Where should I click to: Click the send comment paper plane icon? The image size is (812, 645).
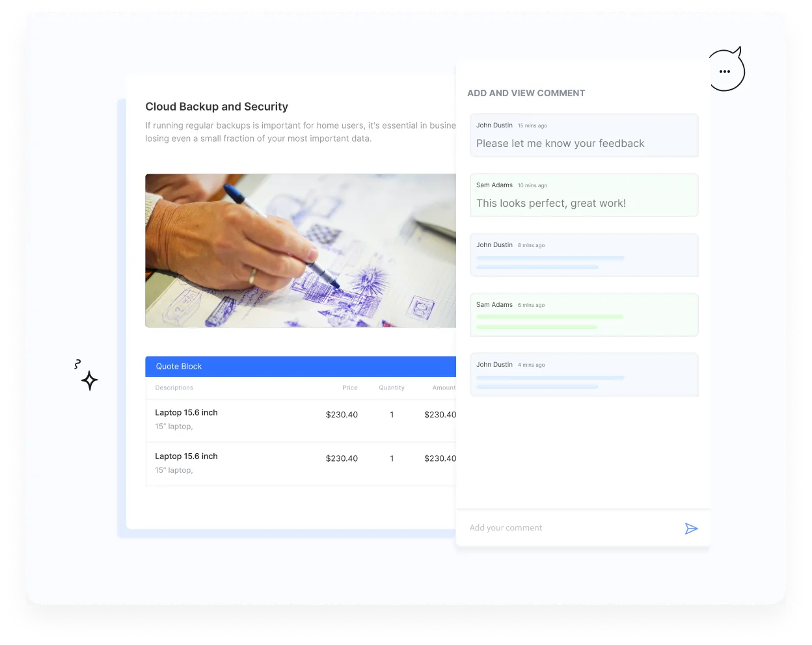(x=692, y=529)
